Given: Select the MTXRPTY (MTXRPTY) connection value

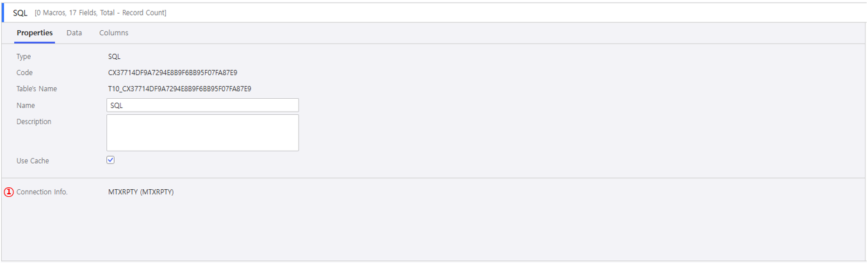Looking at the screenshot, I should (141, 192).
